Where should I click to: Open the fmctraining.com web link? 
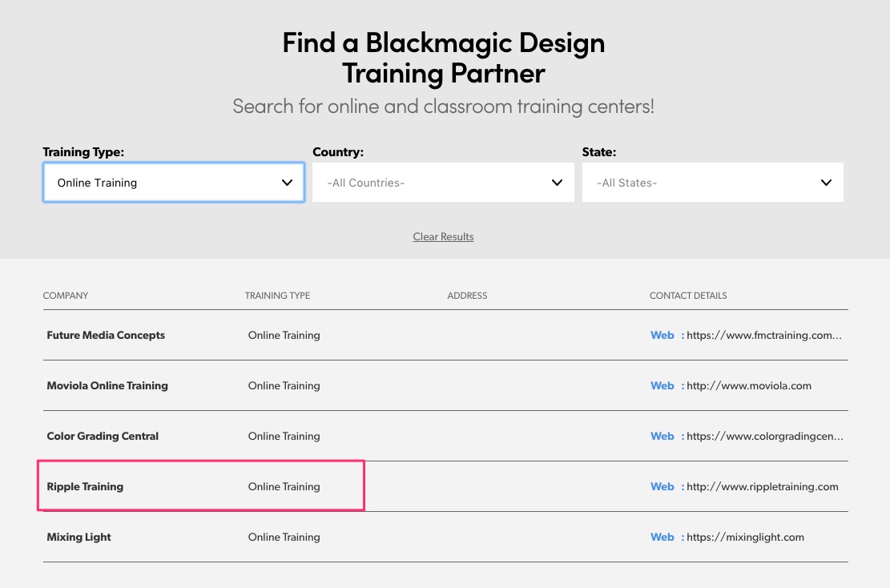(764, 336)
